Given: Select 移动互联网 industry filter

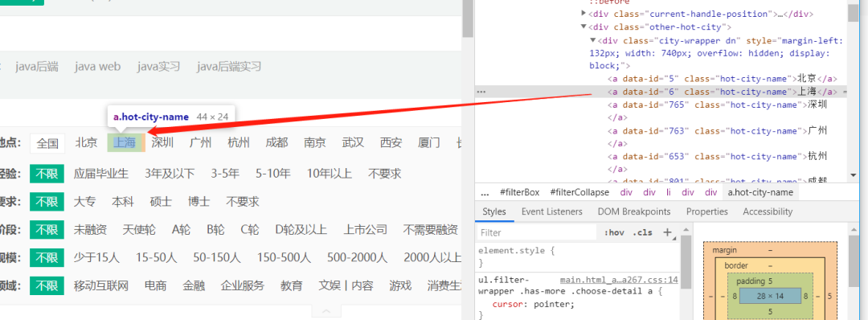Looking at the screenshot, I should click(x=100, y=286).
